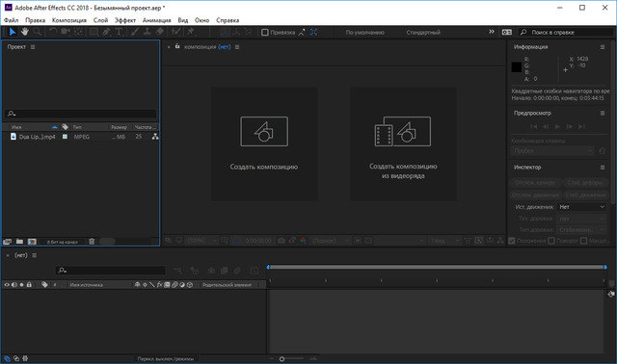The image size is (617, 364).
Task: Toggle the solo dot column in timeline
Action: pyautogui.click(x=21, y=285)
